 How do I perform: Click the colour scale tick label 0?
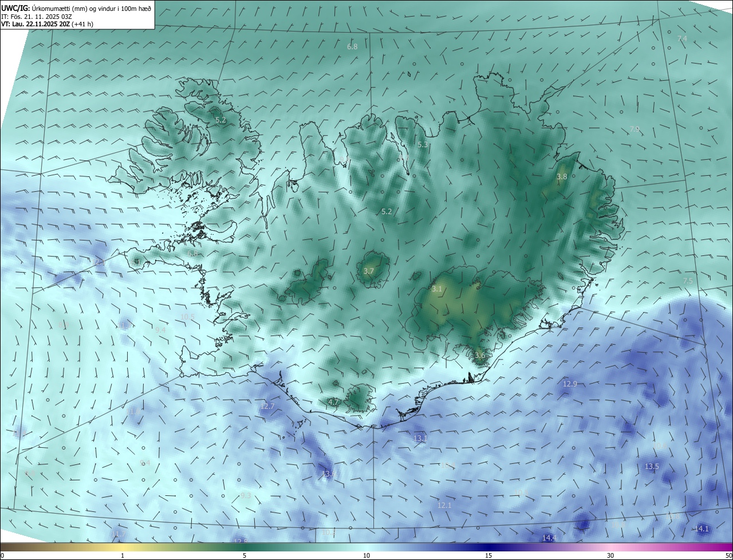[2, 555]
